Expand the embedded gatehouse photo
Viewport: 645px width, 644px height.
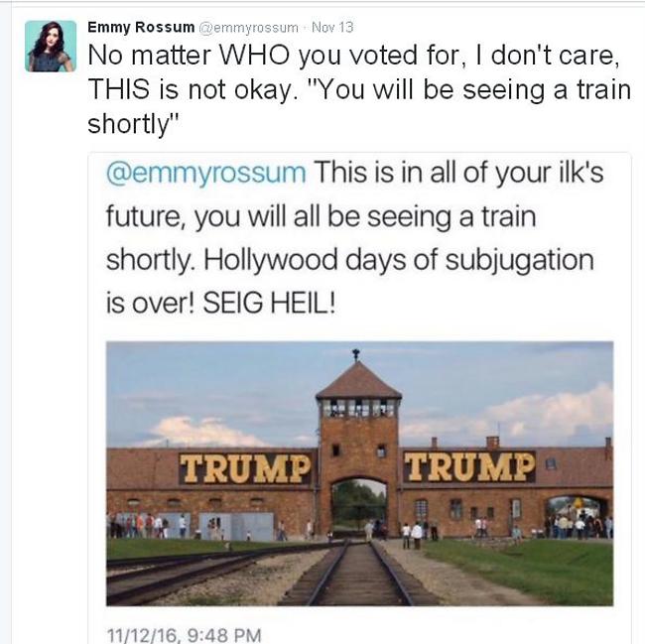pyautogui.click(x=359, y=473)
